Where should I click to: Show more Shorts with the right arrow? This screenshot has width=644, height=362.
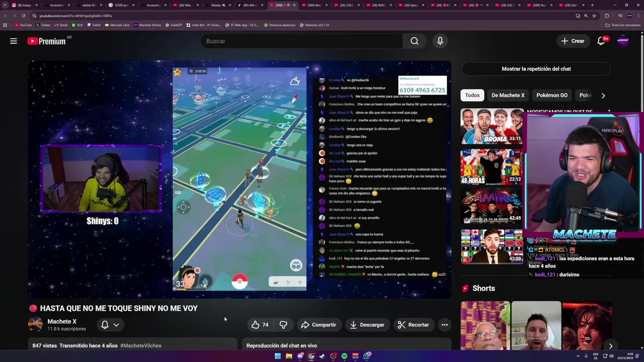coord(610,346)
